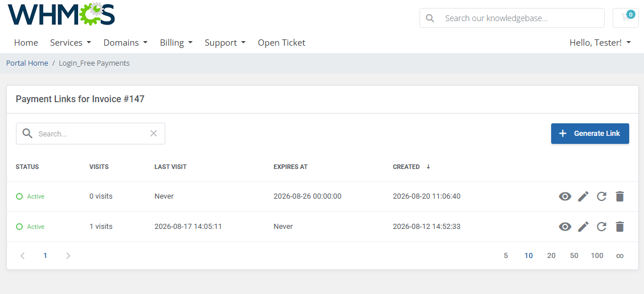Focus the knowledgebase search field
Viewport: 644px width, 294px height.
[x=512, y=18]
